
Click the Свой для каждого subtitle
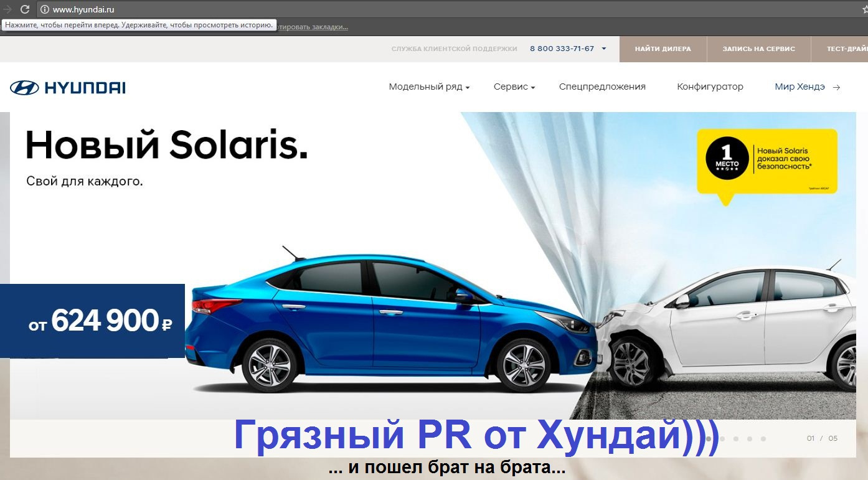(85, 182)
